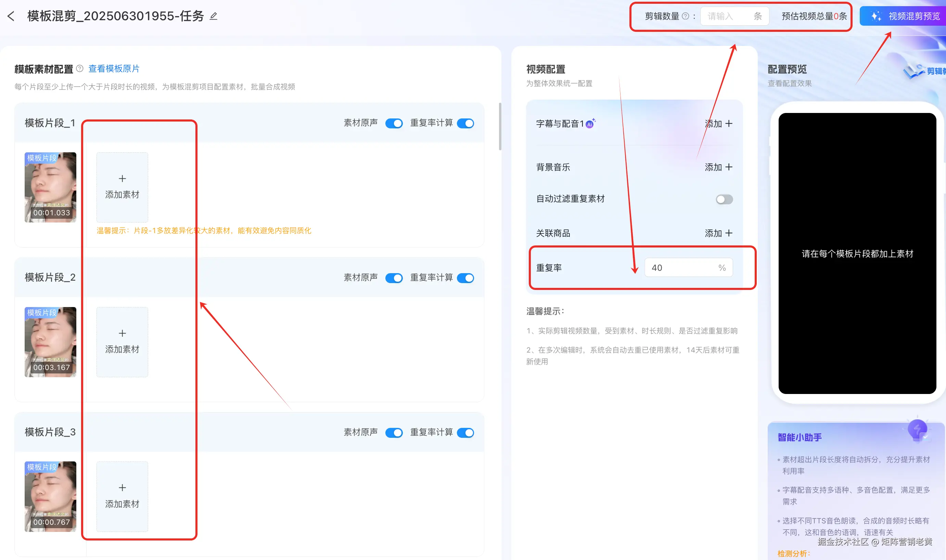
Task: Click the plus icon for 关联商品
Action: click(x=729, y=233)
